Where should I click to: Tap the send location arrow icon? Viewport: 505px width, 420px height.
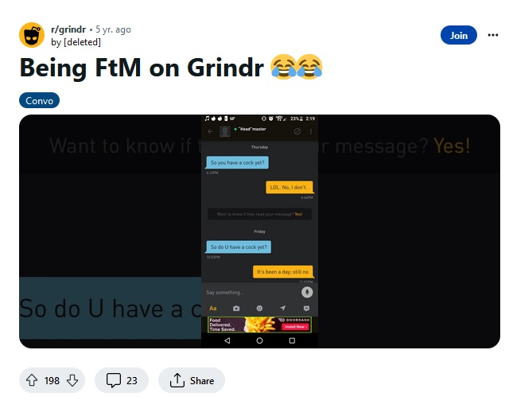coord(283,308)
